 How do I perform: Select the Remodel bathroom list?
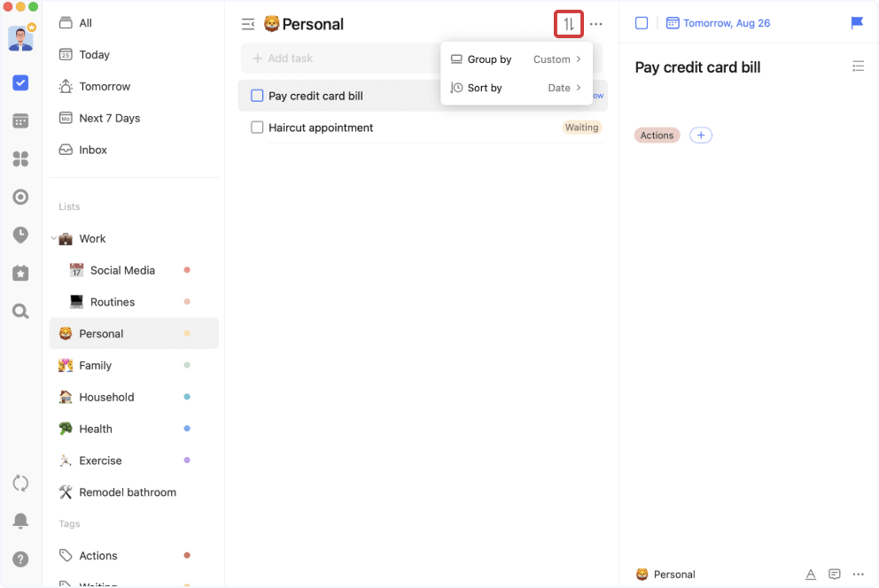point(134,492)
